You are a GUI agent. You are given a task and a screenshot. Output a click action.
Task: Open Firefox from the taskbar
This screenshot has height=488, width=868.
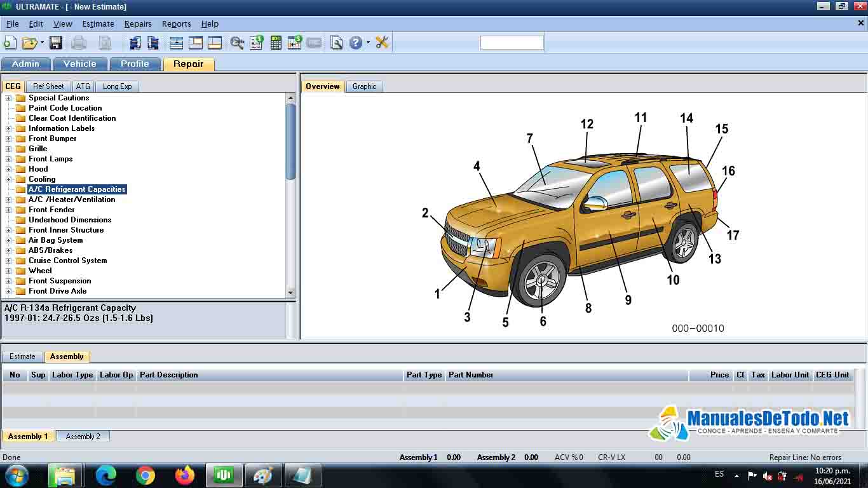(x=185, y=475)
